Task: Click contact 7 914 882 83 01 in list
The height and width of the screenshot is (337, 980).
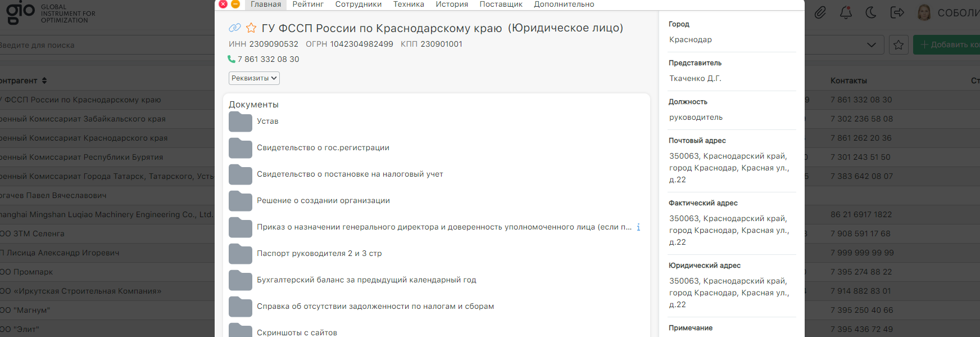Action: 860,291
